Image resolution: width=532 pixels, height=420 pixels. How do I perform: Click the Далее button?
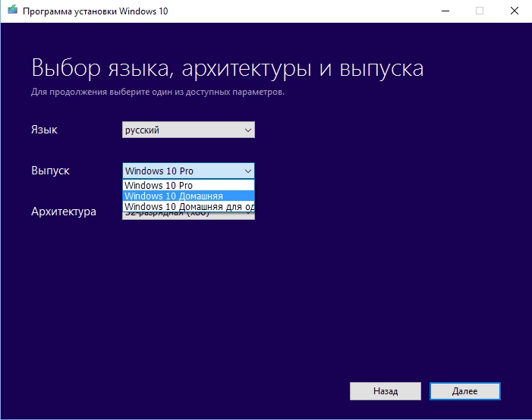[464, 391]
